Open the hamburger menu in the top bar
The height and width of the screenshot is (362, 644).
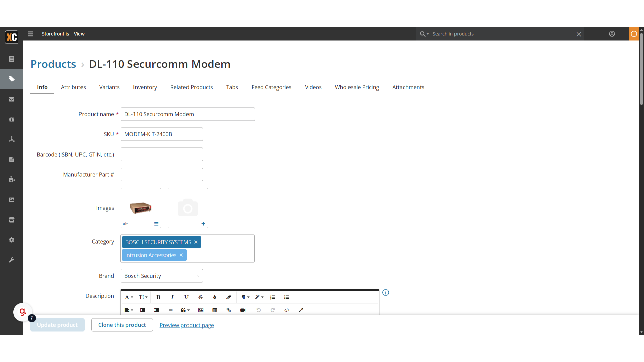pos(30,34)
